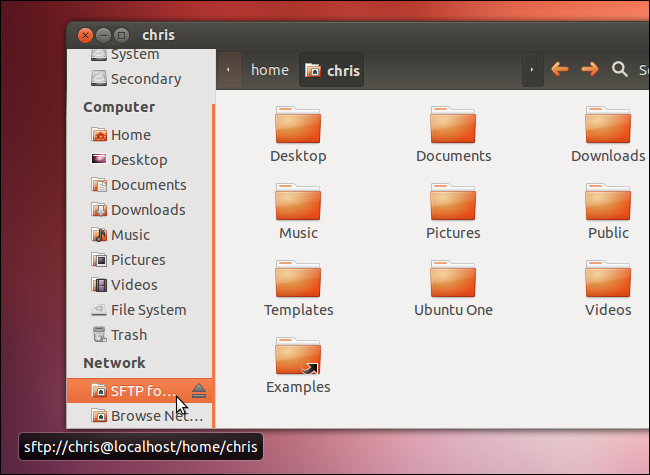
Task: Open the Music folder icon in main pane
Action: pyautogui.click(x=298, y=202)
